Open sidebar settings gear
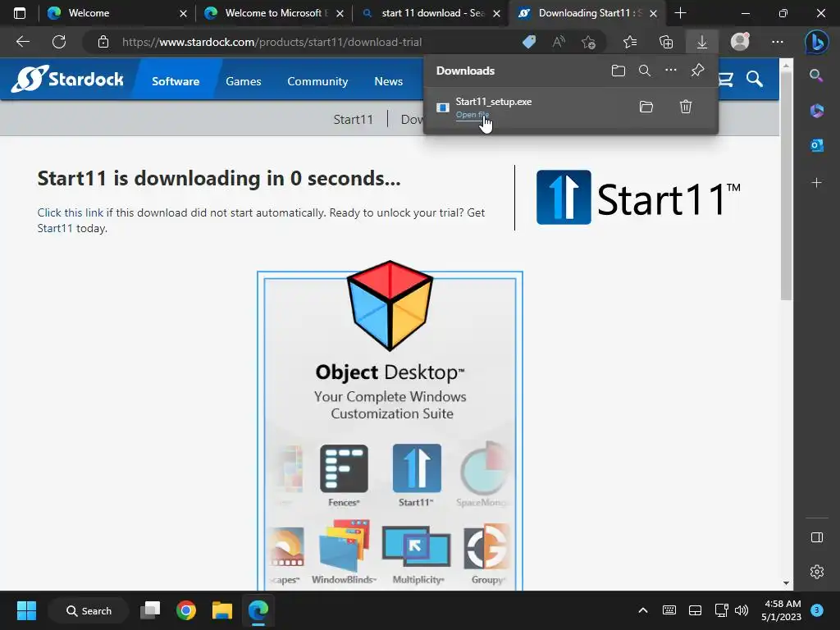Screen dimensions: 840x630 point(816,572)
